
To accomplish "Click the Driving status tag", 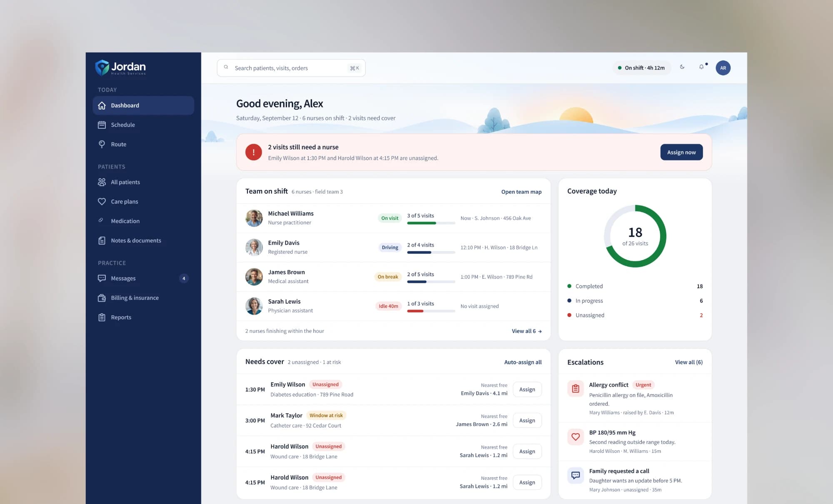I will (x=390, y=247).
